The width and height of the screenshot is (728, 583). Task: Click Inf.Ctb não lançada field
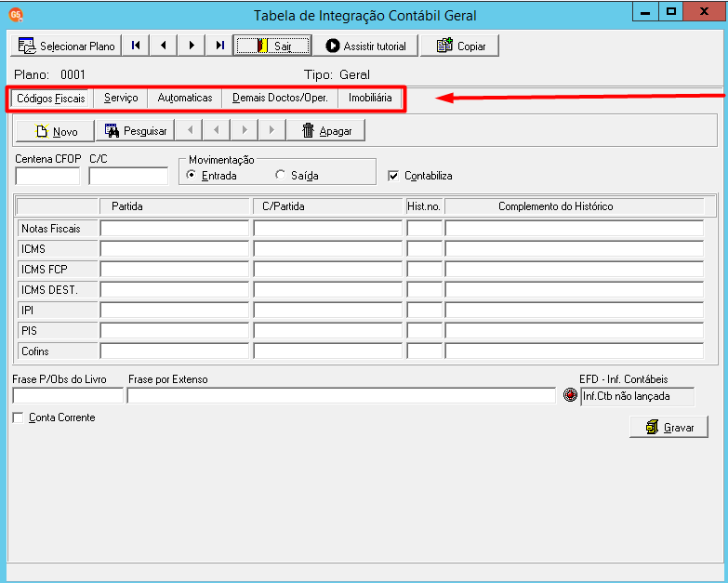[x=638, y=396]
